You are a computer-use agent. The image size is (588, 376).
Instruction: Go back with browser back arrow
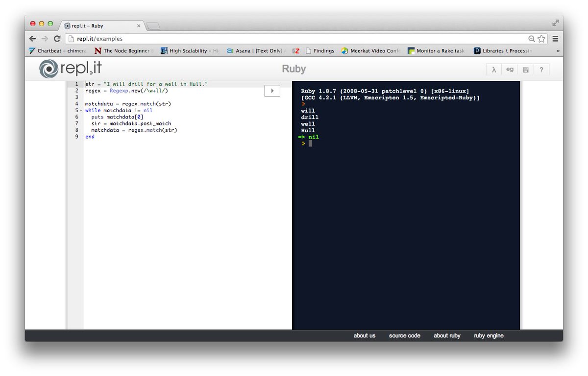tap(33, 39)
